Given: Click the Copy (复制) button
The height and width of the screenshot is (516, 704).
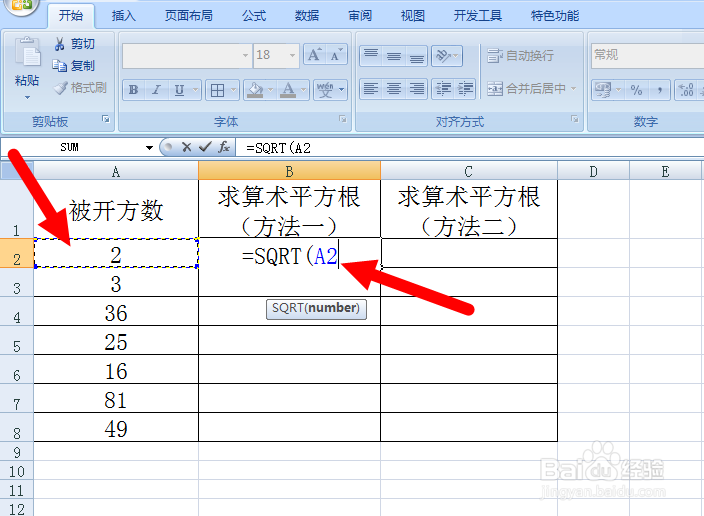Looking at the screenshot, I should click(x=74, y=66).
